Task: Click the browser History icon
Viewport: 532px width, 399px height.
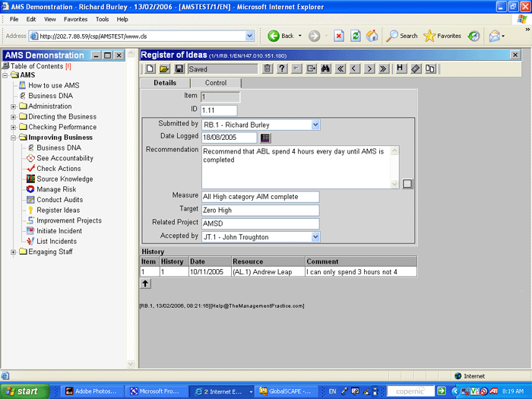Action: click(473, 36)
